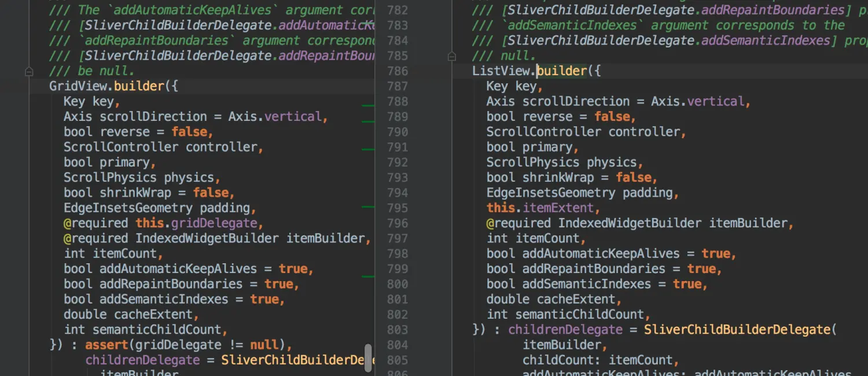868x376 pixels.
Task: Place cursor on GridView.builder({ declaration
Action: pyautogui.click(x=114, y=86)
